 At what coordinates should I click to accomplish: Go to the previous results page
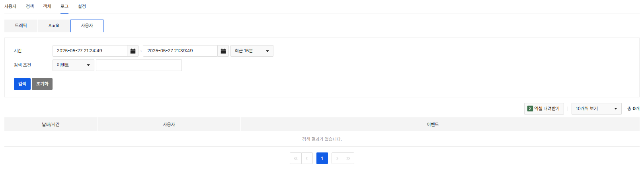(x=307, y=158)
